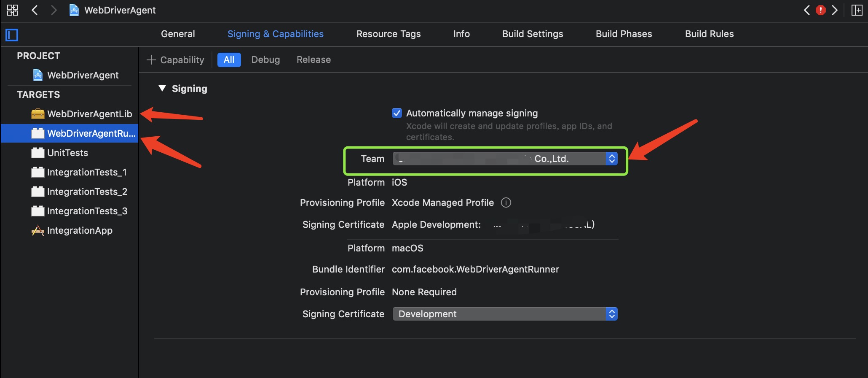Open the Build Rules tab
The image size is (868, 378).
[710, 34]
